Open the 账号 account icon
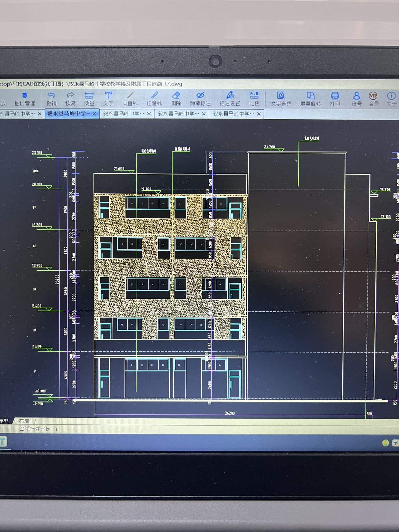The height and width of the screenshot is (532, 399). [356, 99]
